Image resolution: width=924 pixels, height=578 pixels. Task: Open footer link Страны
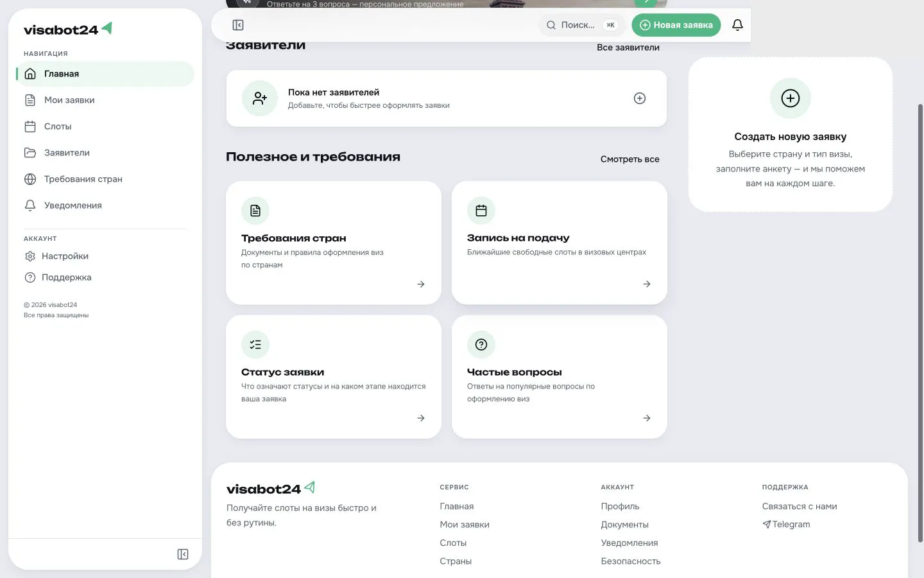[456, 561]
